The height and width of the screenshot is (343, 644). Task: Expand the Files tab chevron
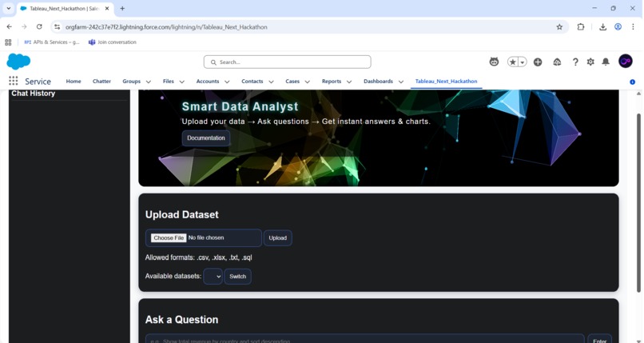[x=182, y=82]
